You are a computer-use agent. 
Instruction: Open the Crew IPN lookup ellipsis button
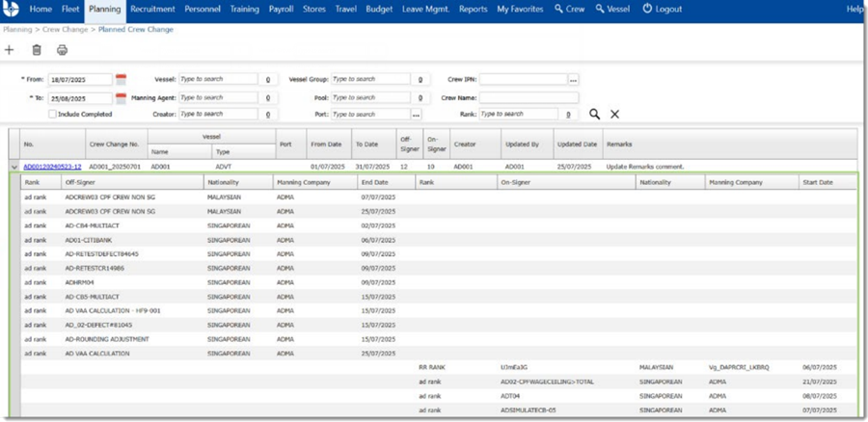coord(573,80)
